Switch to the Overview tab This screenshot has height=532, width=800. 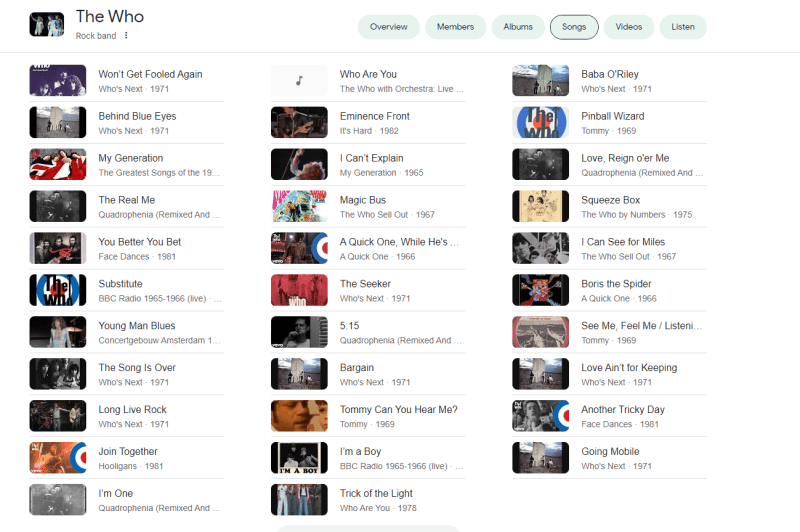388,27
